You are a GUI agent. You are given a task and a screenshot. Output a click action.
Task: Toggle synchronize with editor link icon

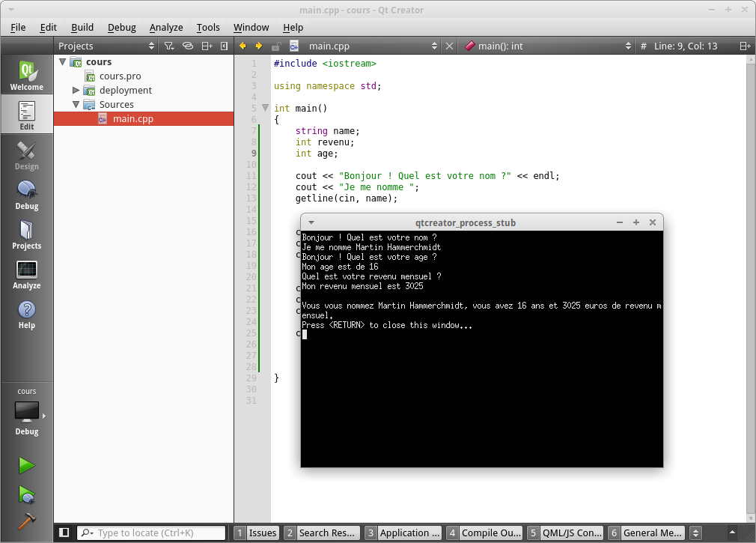point(188,46)
